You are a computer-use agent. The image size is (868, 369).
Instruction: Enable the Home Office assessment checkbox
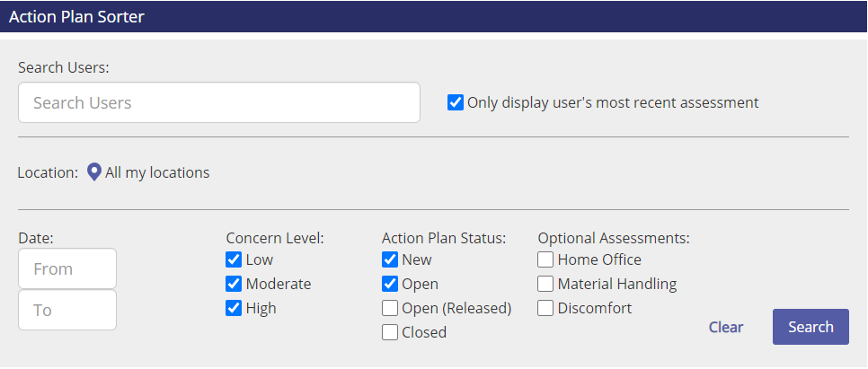(x=545, y=259)
